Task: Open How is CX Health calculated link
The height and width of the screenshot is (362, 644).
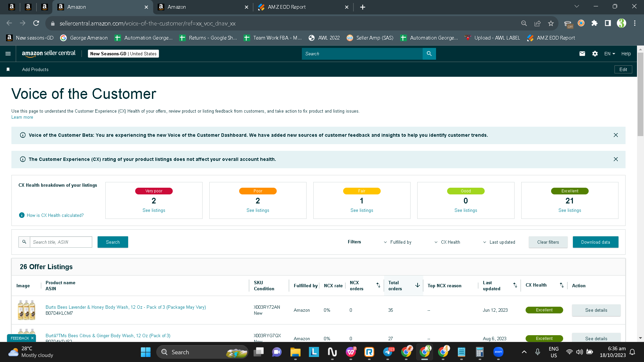Action: (x=55, y=215)
